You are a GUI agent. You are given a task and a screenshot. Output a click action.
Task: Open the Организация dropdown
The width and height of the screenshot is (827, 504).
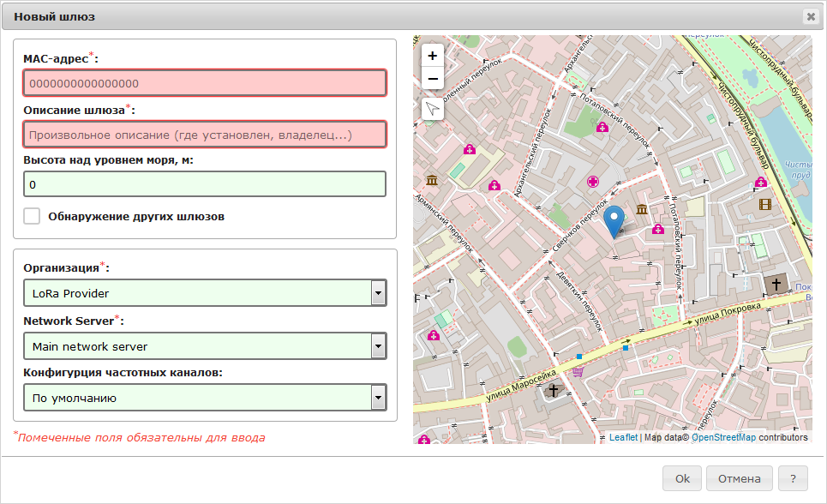click(x=205, y=293)
